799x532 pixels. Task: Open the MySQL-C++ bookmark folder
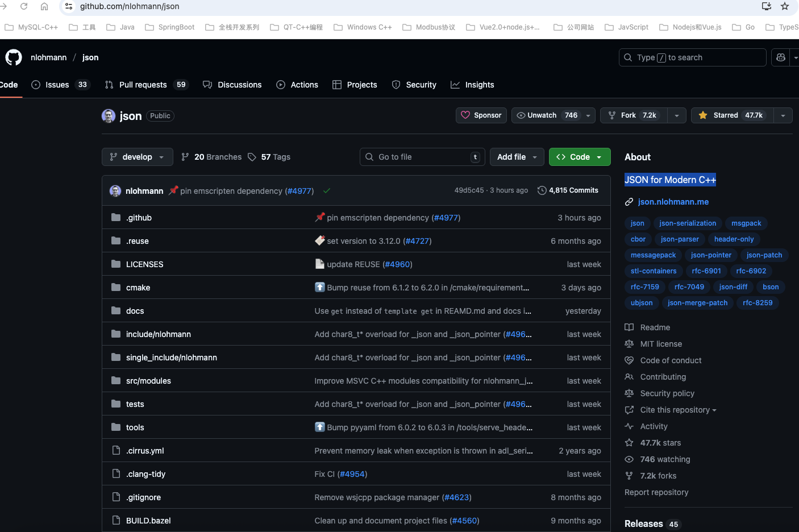[31, 27]
